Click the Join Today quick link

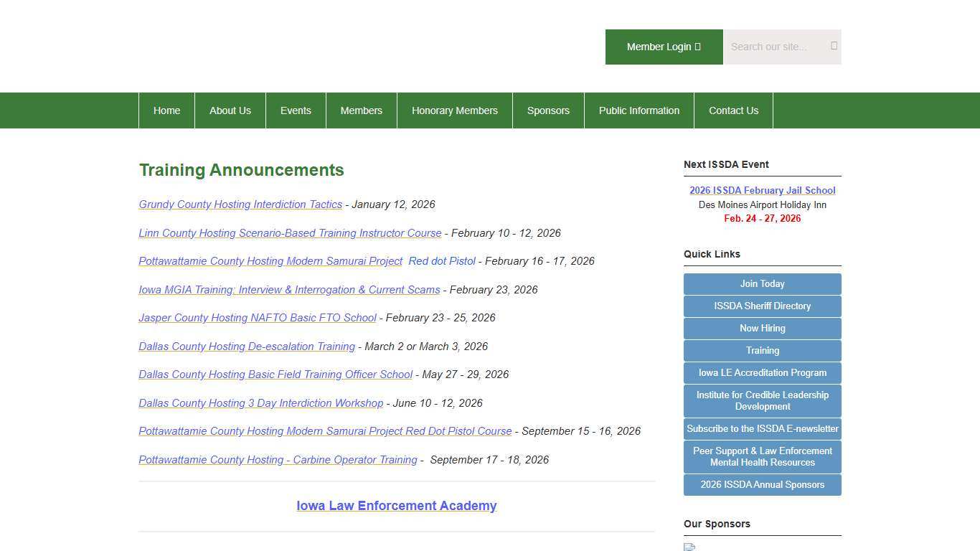pyautogui.click(x=762, y=284)
